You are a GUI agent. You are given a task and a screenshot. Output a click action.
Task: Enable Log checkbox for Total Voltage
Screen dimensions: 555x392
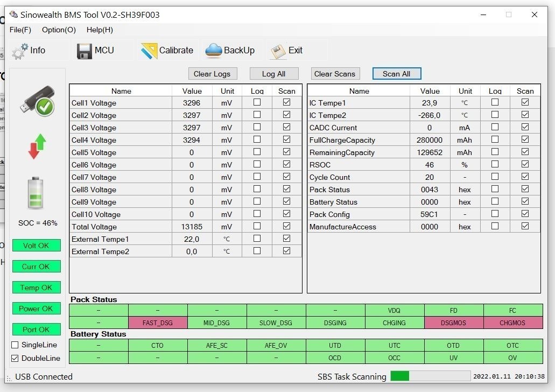pyautogui.click(x=257, y=226)
